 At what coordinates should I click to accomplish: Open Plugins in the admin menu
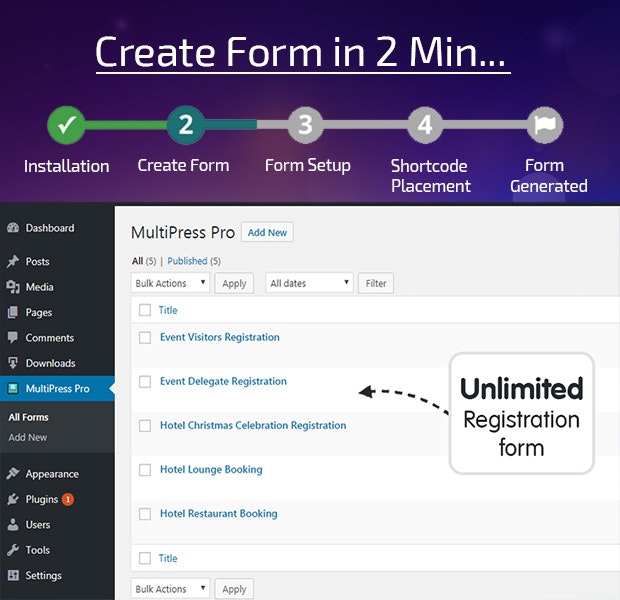42,499
